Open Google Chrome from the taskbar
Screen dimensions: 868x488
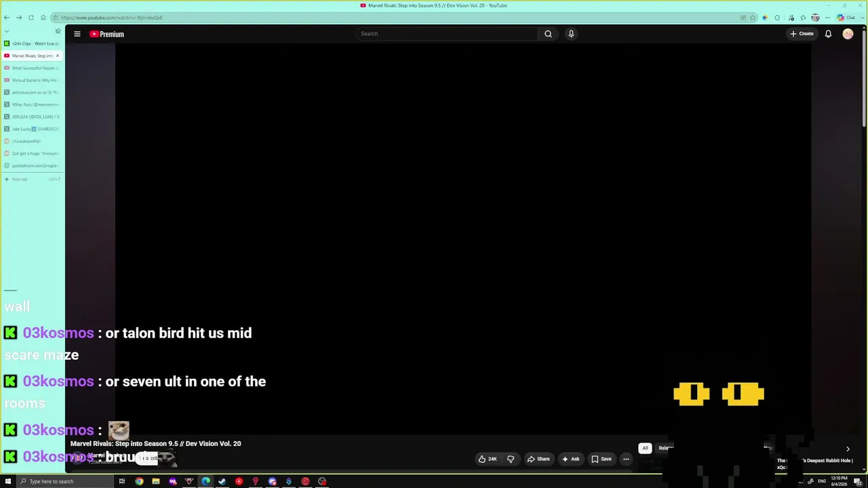(139, 481)
